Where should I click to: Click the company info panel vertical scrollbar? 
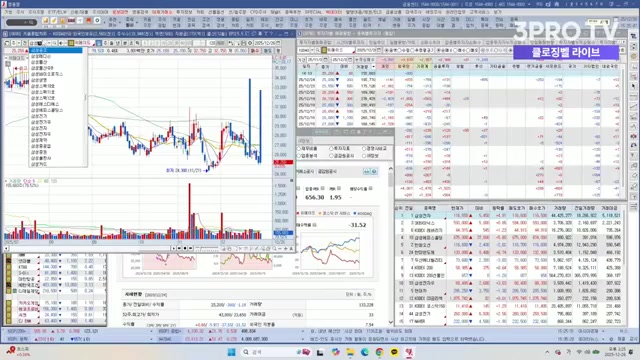(391, 245)
